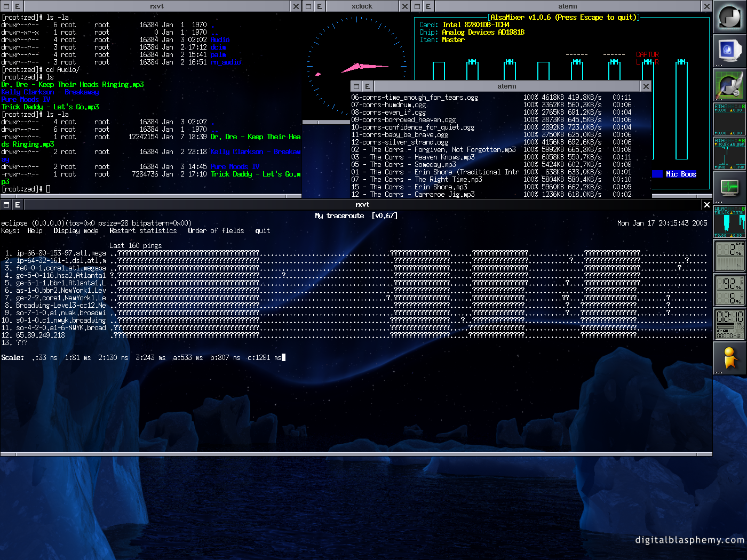This screenshot has width=747, height=560.
Task: Click the 'Pure Moods IV' directory name
Action: (x=26, y=100)
